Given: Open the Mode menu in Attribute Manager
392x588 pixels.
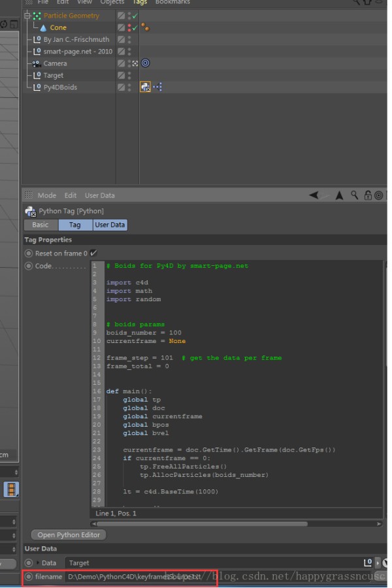Looking at the screenshot, I should point(46,195).
